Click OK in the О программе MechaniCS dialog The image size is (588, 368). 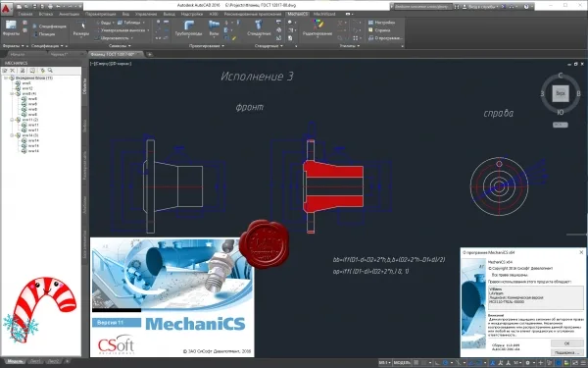tap(566, 343)
